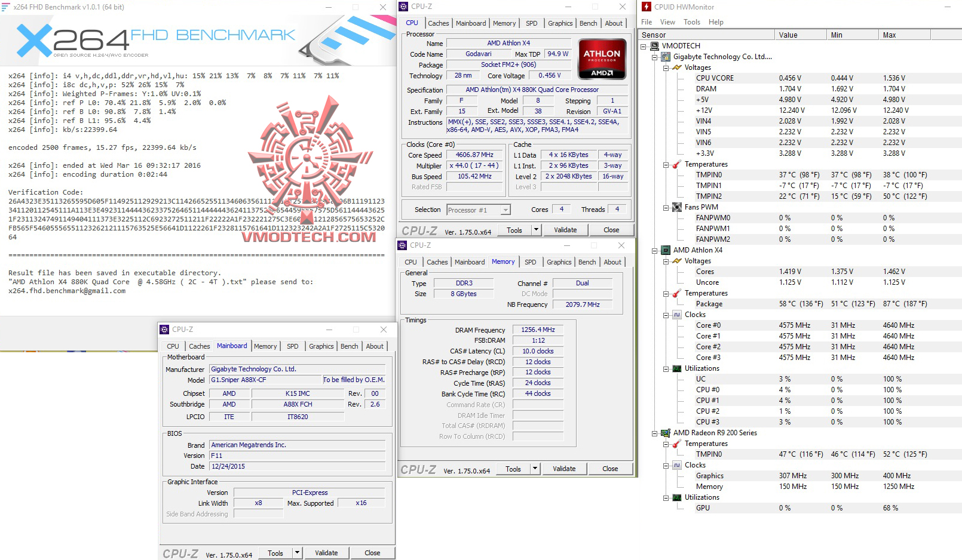962x560 pixels.
Task: Click Validate in the CPU-Z Memory tab window
Action: pyautogui.click(x=564, y=469)
